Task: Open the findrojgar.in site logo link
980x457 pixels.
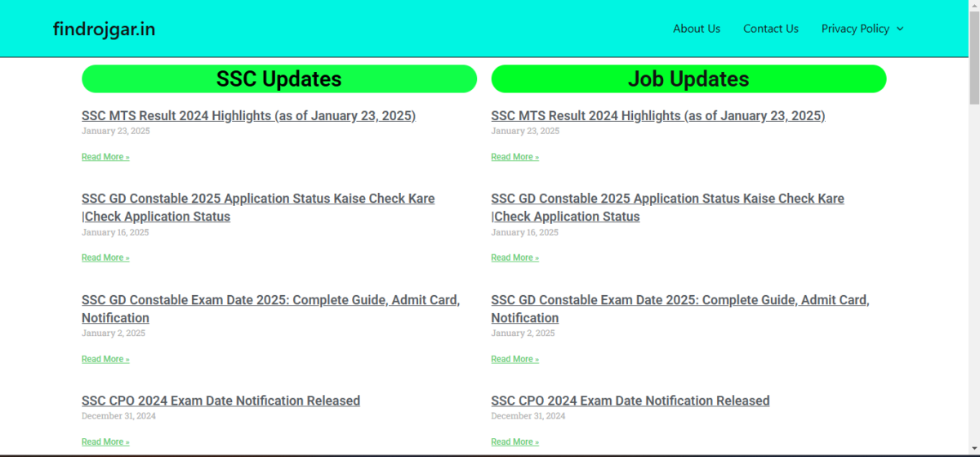Action: point(104,29)
